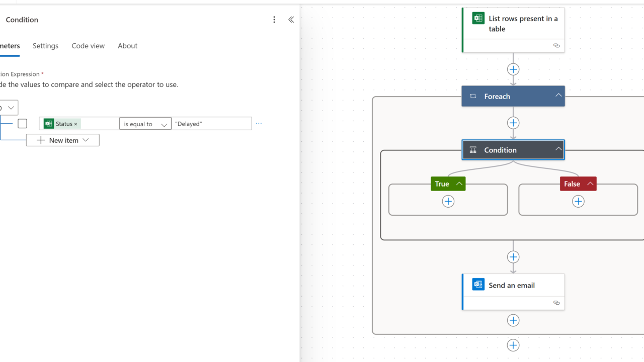This screenshot has height=362, width=644.
Task: Add a step after Send an email
Action: 513,320
